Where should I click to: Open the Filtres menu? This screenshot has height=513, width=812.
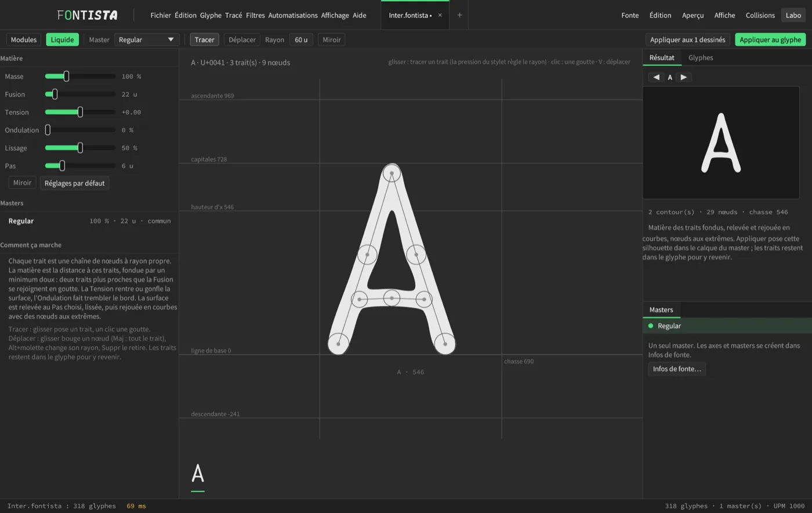(255, 15)
